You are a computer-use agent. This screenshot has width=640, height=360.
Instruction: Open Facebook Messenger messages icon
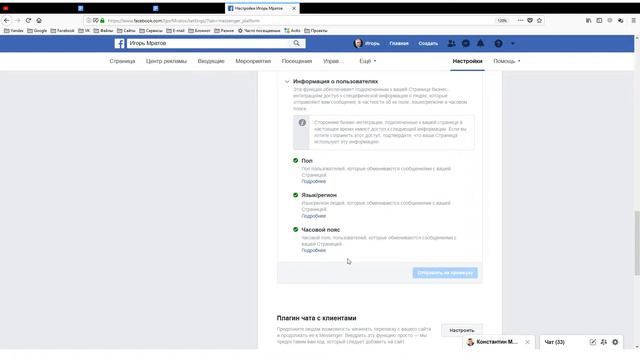[466, 43]
